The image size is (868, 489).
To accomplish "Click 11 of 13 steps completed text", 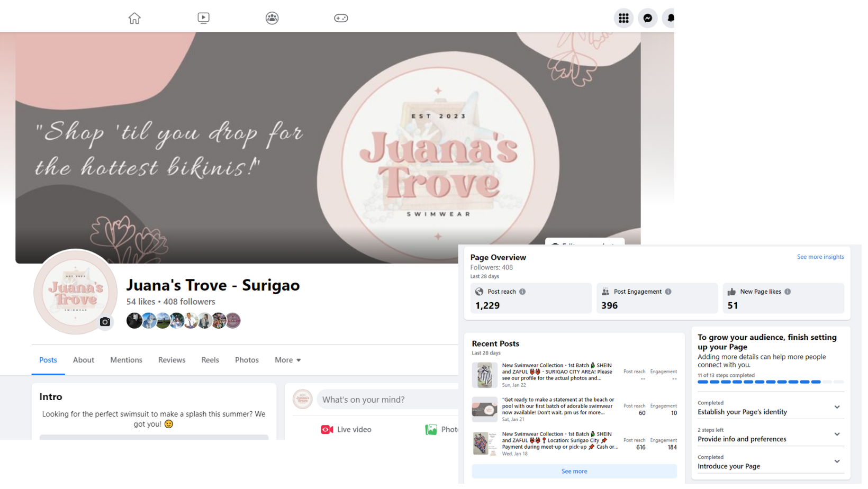I will 726,375.
